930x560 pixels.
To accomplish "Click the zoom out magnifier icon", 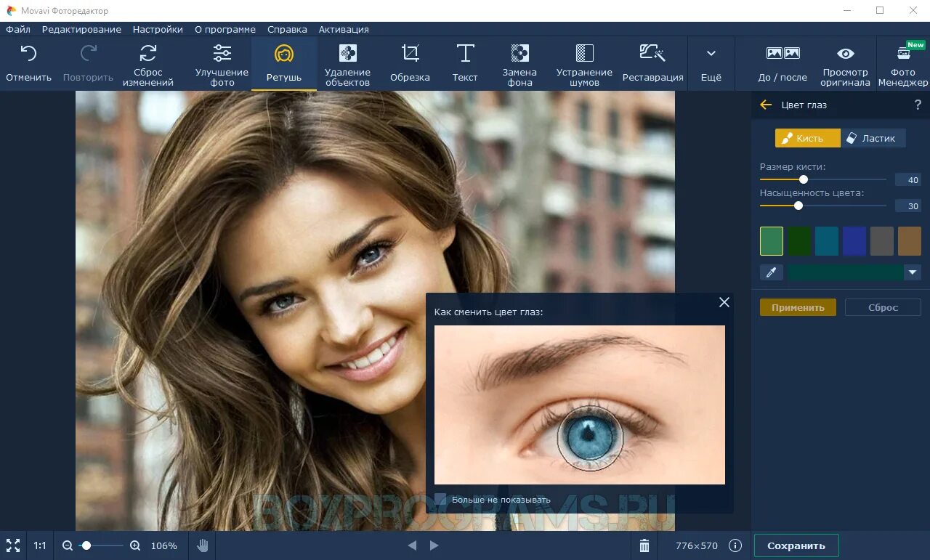I will point(68,545).
